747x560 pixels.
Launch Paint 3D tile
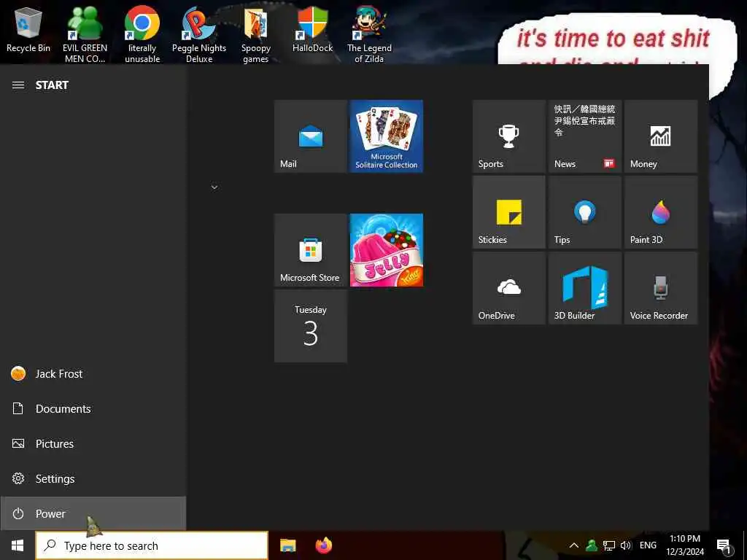(661, 212)
